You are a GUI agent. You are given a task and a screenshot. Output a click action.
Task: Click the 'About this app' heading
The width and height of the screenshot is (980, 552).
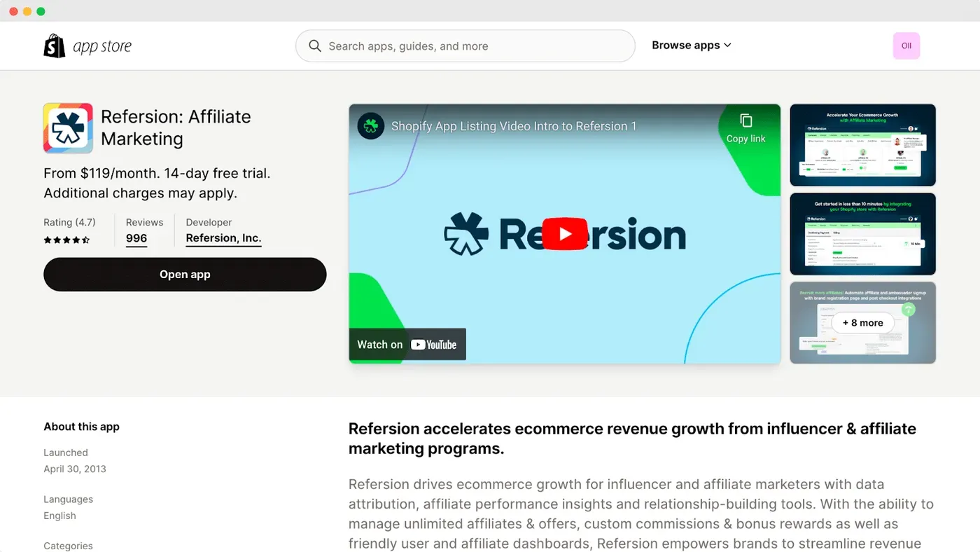(81, 427)
